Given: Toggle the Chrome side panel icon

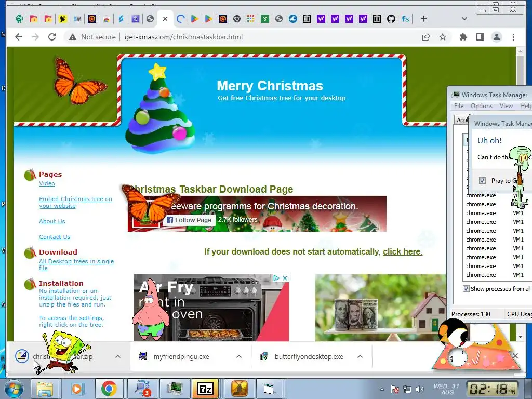Looking at the screenshot, I should [480, 37].
